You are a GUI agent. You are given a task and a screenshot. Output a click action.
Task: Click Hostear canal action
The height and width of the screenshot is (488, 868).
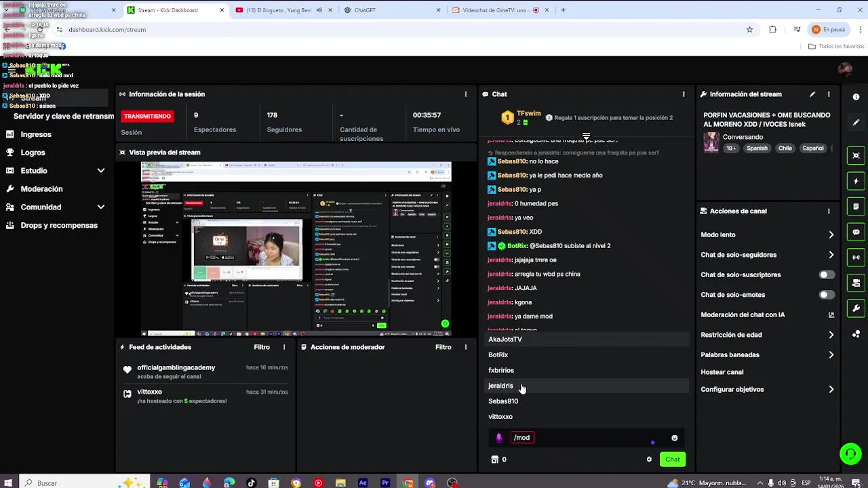[722, 372]
